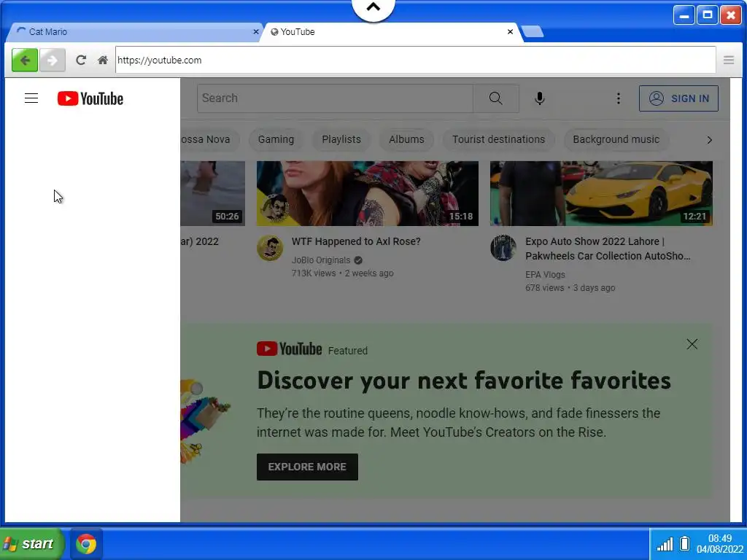Screen dimensions: 747x560
Task: Open the browser menu icon beside address bar
Action: click(x=729, y=60)
